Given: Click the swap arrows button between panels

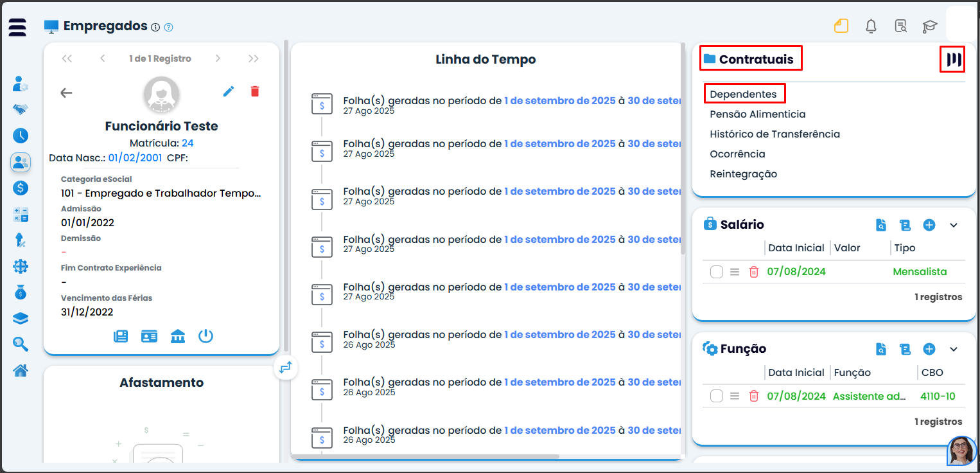Looking at the screenshot, I should 286,367.
